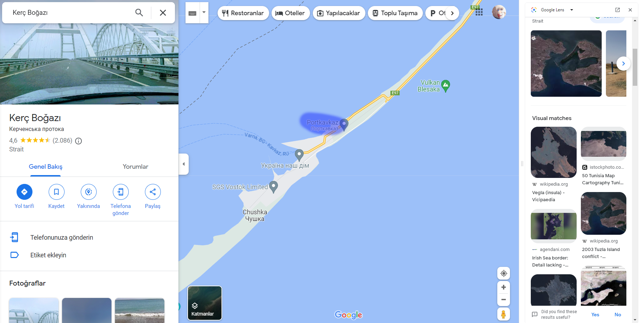The height and width of the screenshot is (323, 644).
Task: Click the search magnifier icon
Action: (x=139, y=13)
